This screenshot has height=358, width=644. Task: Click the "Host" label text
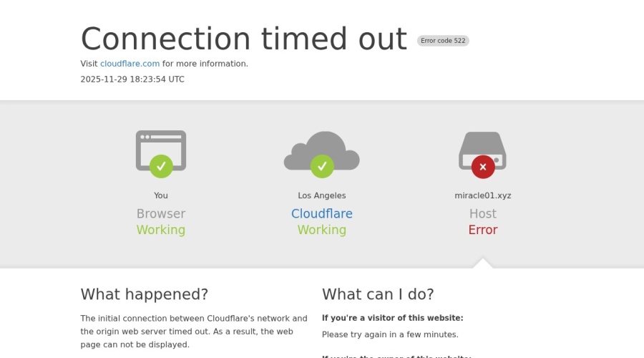pyautogui.click(x=483, y=214)
